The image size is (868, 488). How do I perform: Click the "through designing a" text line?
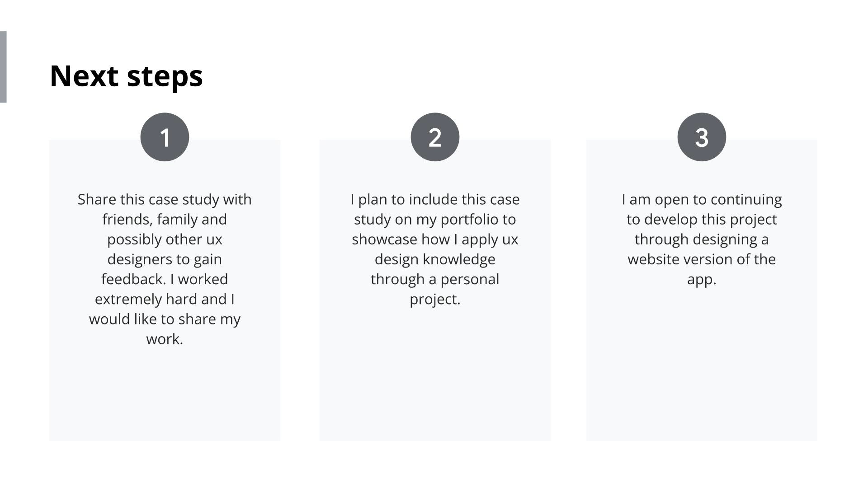702,239
